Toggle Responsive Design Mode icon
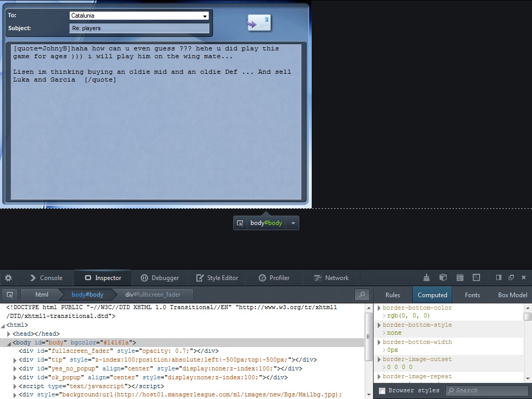 click(x=476, y=277)
